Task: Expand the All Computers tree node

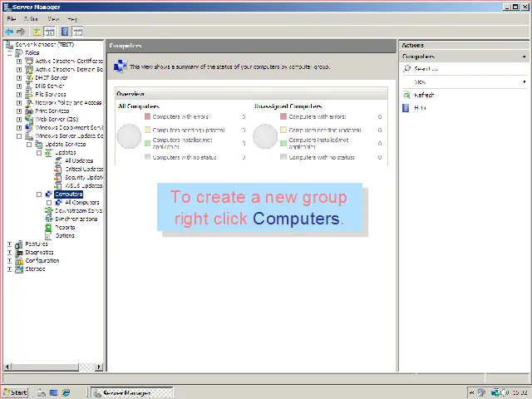Action: pyautogui.click(x=49, y=203)
